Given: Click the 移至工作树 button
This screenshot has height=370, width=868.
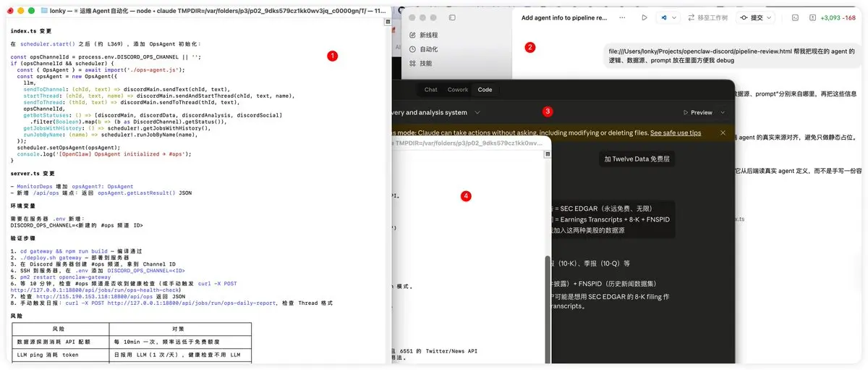Looking at the screenshot, I should point(708,17).
